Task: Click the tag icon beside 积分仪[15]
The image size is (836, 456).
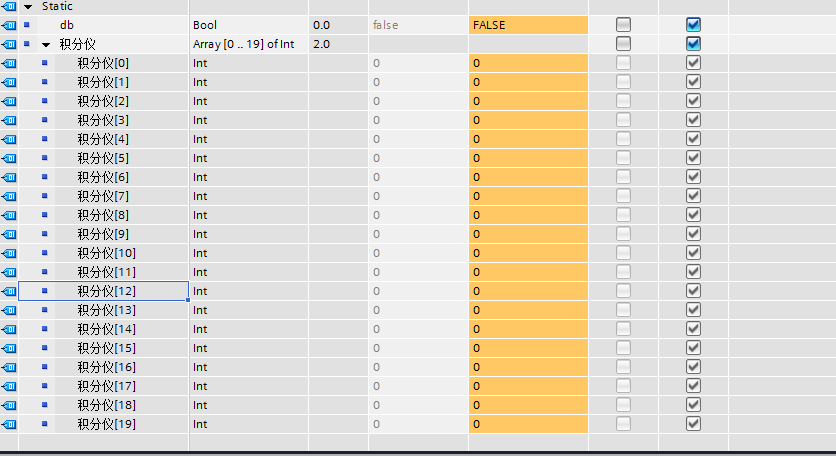Action: 9,348
